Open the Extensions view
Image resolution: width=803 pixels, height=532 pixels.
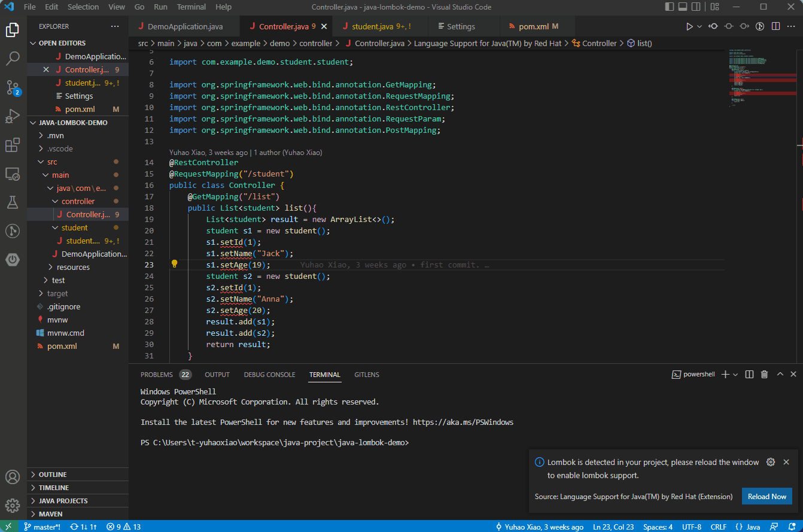tap(13, 145)
